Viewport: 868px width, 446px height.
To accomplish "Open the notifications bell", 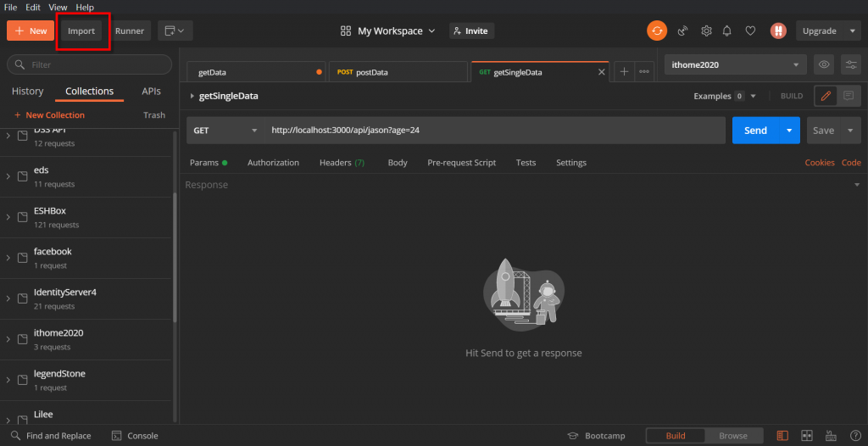I will (x=727, y=31).
